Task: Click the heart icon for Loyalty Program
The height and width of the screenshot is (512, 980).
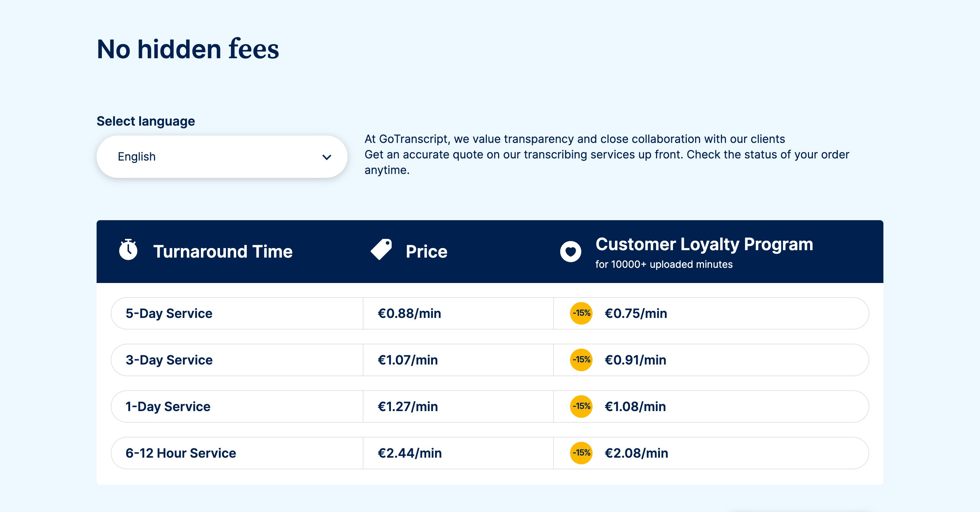Action: click(571, 252)
